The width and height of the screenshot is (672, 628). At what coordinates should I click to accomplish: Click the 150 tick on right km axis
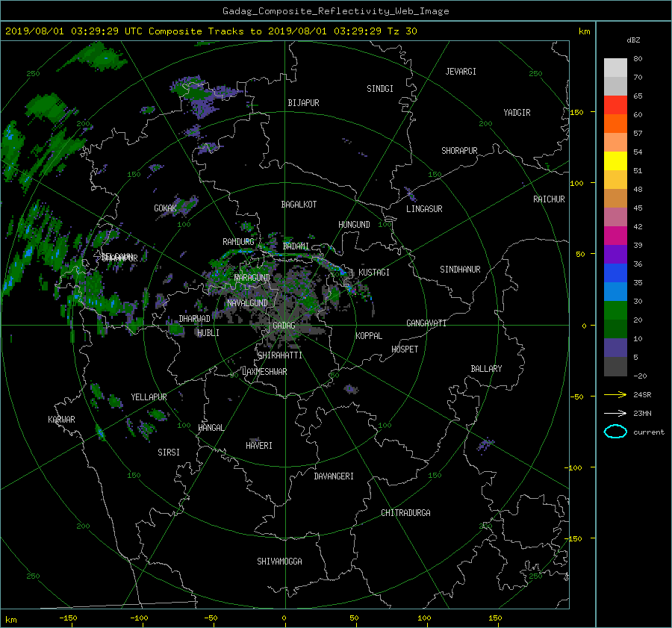577,112
